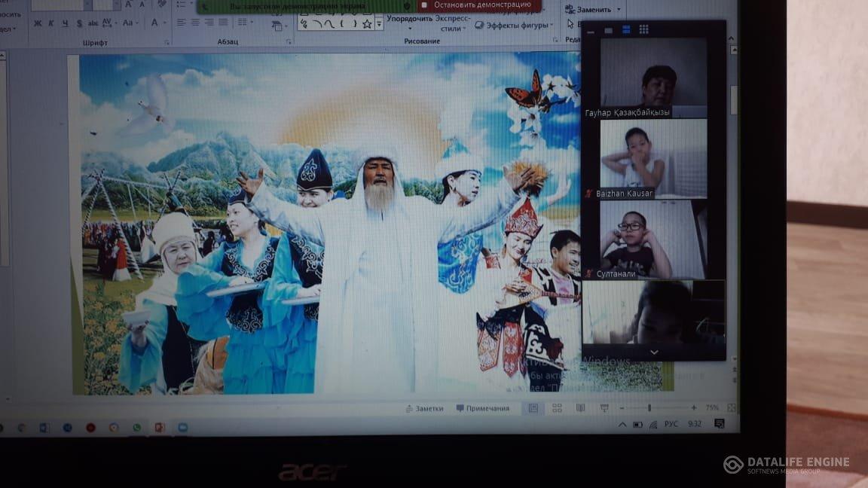
Task: Toggle the Notes (Заметки) pane
Action: pos(424,409)
